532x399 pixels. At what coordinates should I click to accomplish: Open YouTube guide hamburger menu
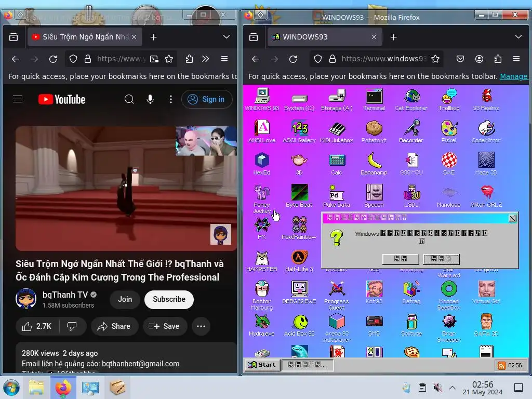pyautogui.click(x=18, y=99)
